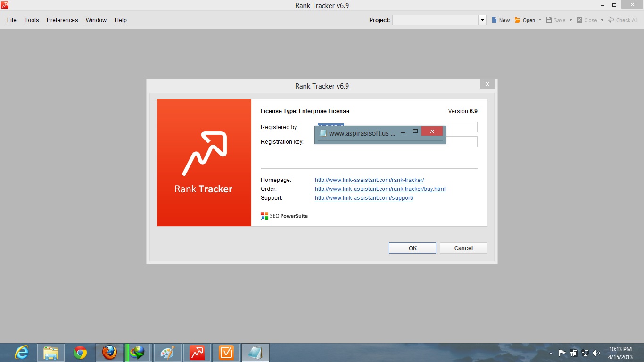This screenshot has width=644, height=362.
Task: Open the File menu
Action: [12, 20]
